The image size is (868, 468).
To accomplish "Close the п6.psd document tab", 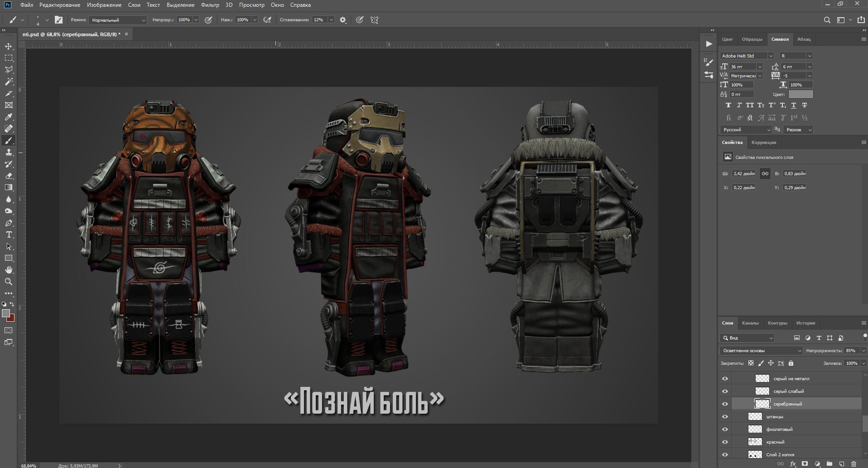I will coord(126,34).
